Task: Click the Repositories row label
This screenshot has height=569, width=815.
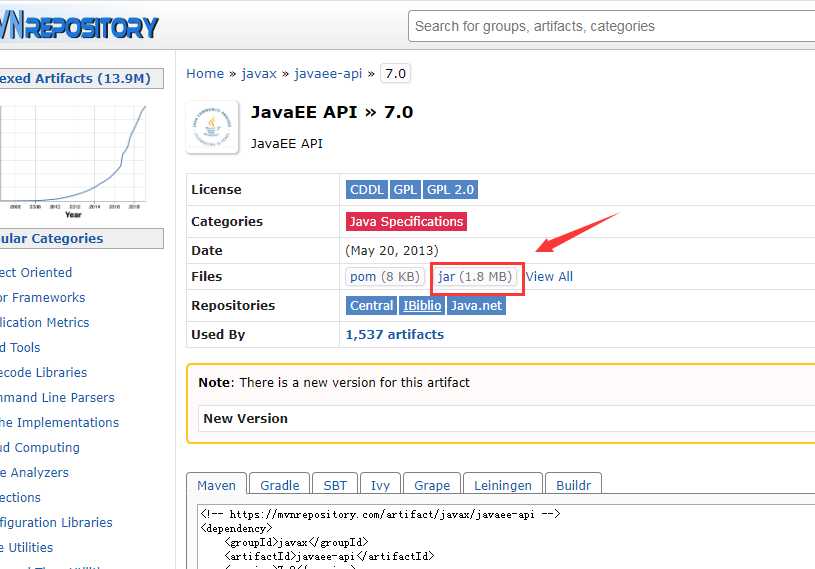Action: [x=233, y=306]
